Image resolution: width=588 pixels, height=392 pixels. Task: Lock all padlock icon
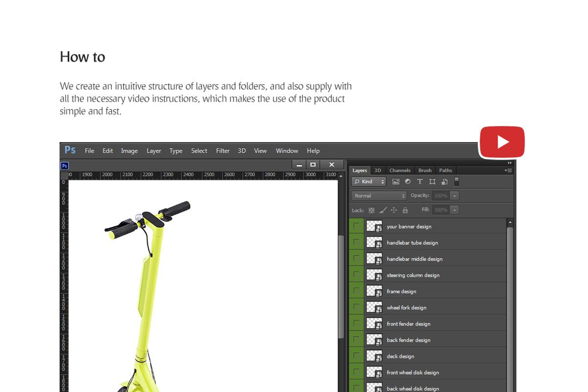[405, 210]
